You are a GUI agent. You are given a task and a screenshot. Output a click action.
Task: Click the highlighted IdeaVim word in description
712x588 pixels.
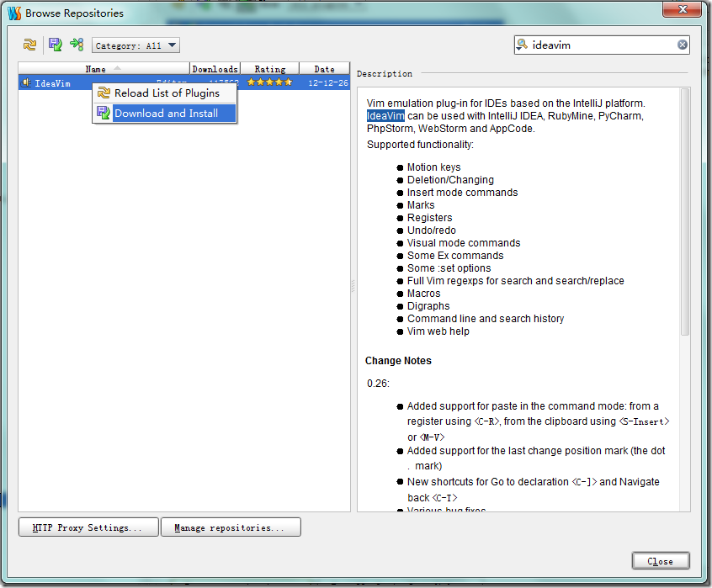click(x=385, y=116)
